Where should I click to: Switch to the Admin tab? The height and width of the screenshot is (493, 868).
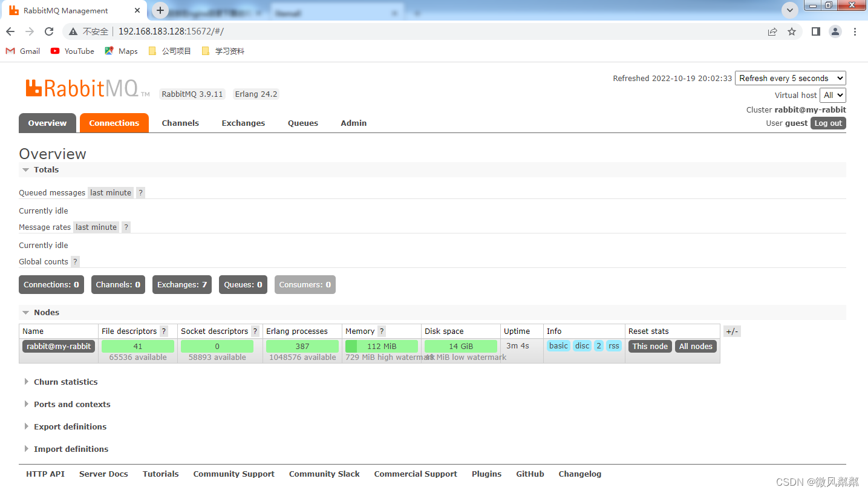354,123
